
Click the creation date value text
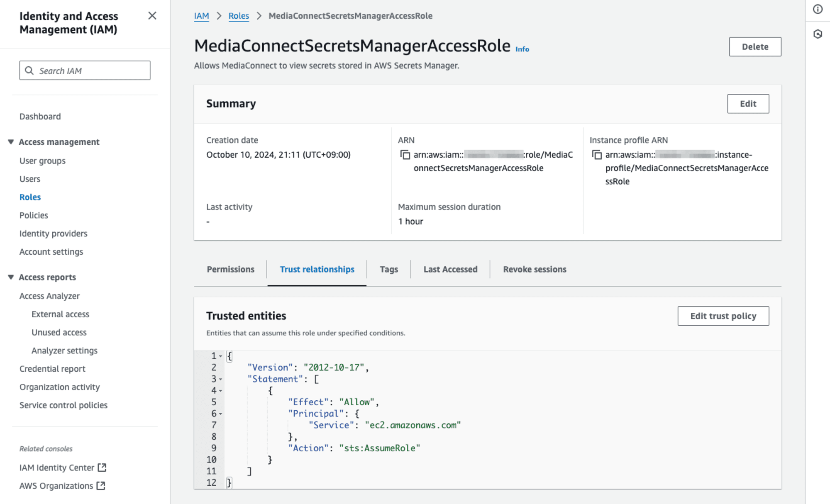click(x=278, y=155)
